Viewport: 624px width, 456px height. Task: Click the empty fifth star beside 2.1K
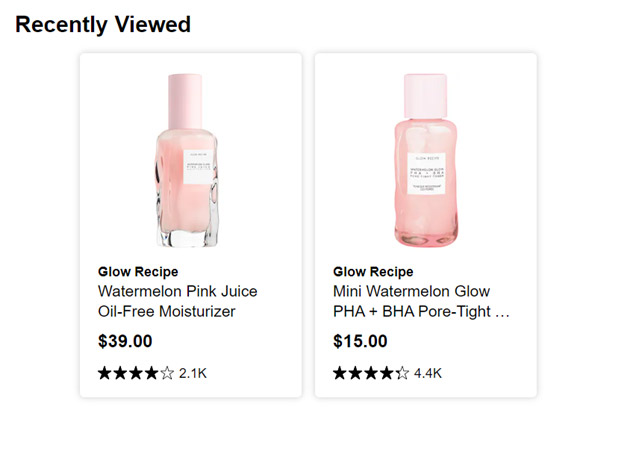point(167,373)
